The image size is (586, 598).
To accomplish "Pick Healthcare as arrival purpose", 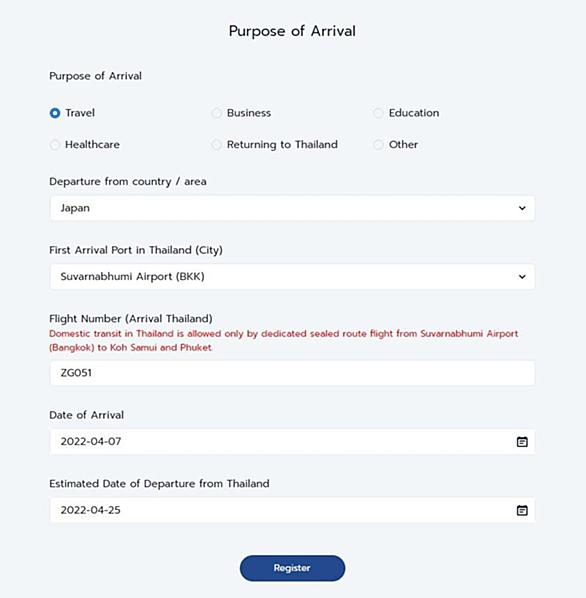I will pyautogui.click(x=55, y=145).
